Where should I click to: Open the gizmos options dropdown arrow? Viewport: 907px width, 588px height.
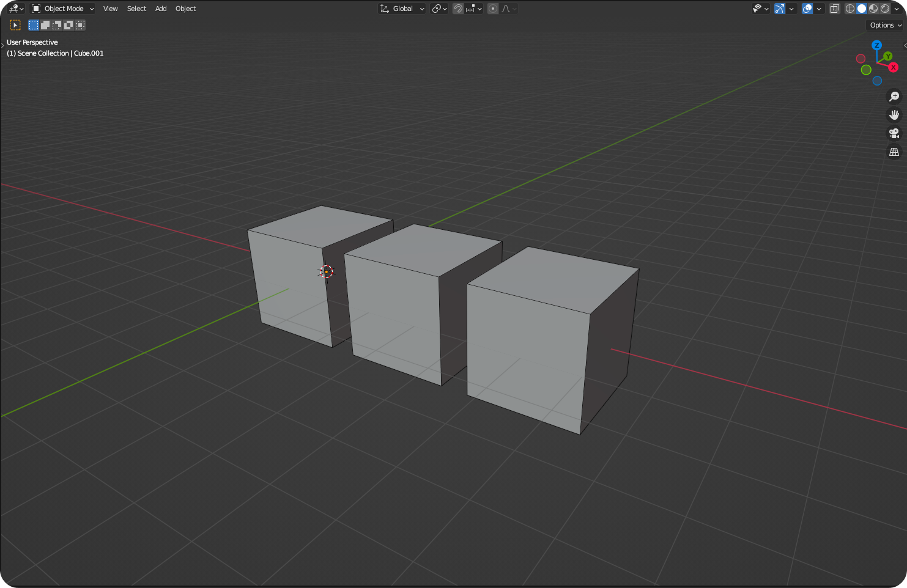[791, 9]
